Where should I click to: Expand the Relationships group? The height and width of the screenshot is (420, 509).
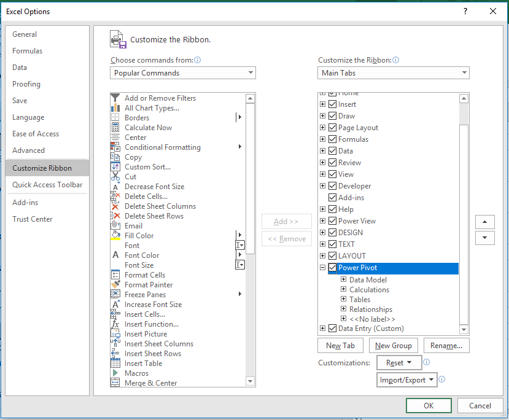pos(343,309)
